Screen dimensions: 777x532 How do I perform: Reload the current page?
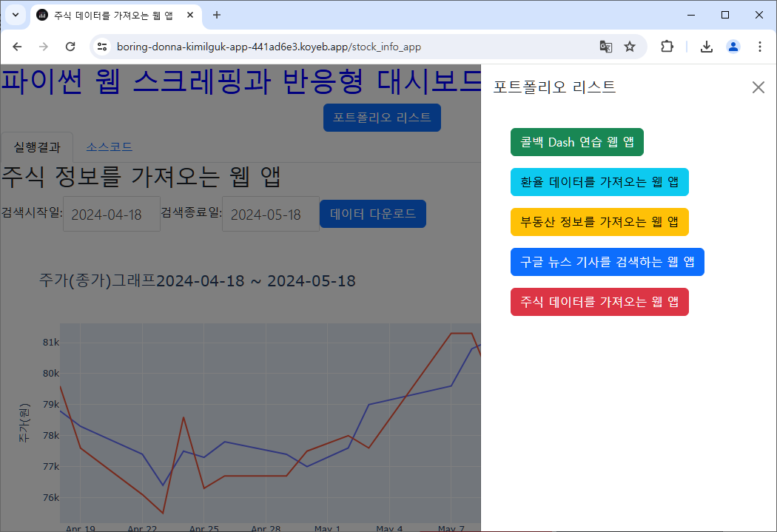pyautogui.click(x=70, y=47)
